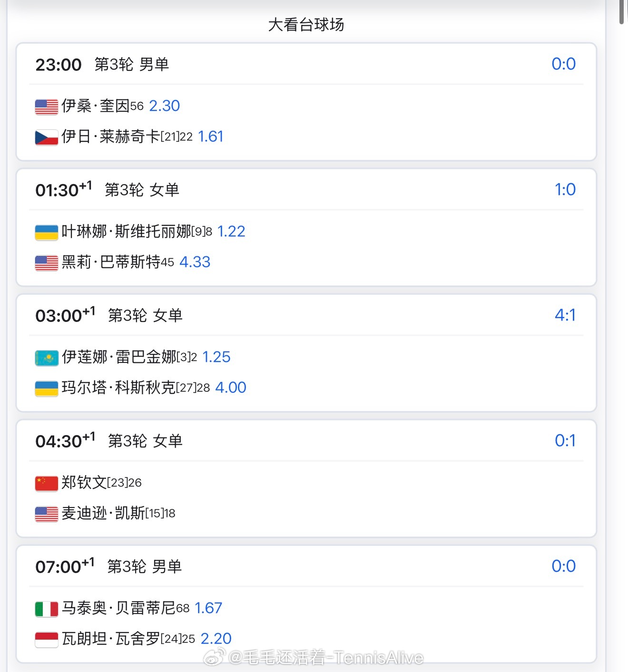Image resolution: width=628 pixels, height=672 pixels.
Task: Click the China flag beside 郑钦文
Action: pos(47,483)
